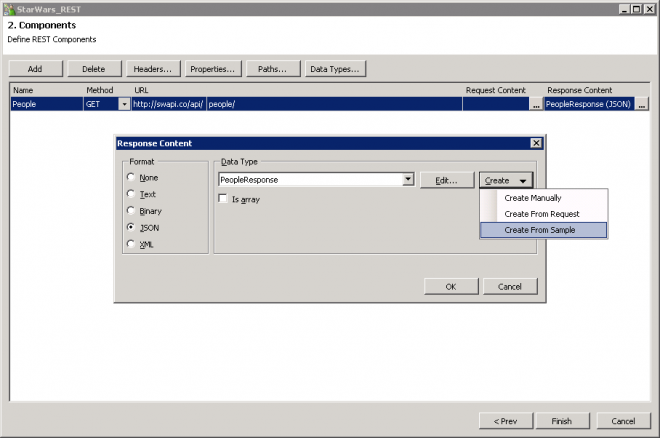Click the URL column header
Viewport: 660px width, 438px height.
(x=141, y=90)
